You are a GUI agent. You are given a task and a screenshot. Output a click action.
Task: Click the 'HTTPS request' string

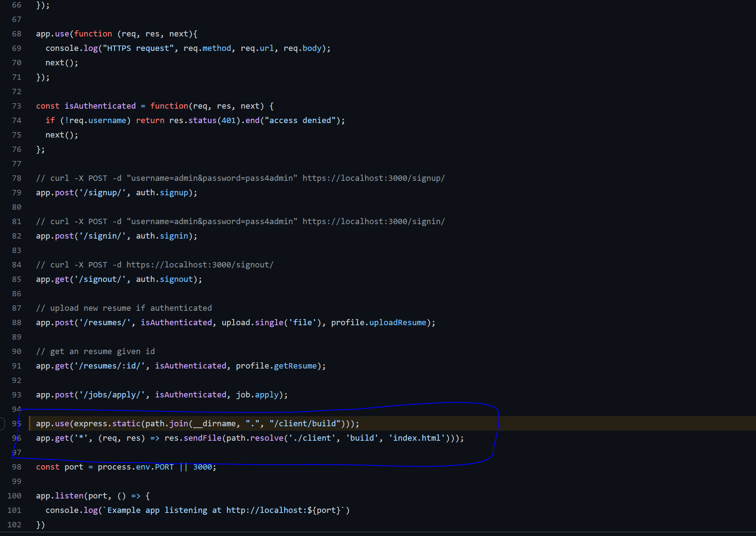coord(138,48)
